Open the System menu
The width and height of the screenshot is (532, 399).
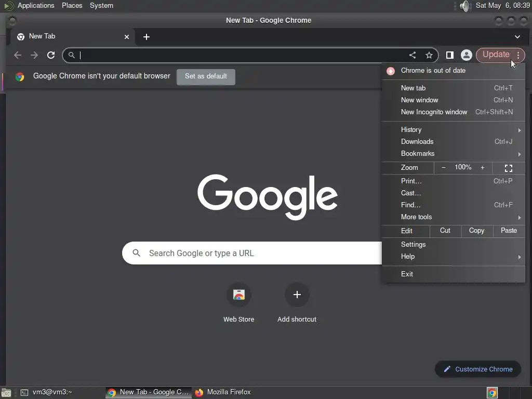[x=101, y=5]
